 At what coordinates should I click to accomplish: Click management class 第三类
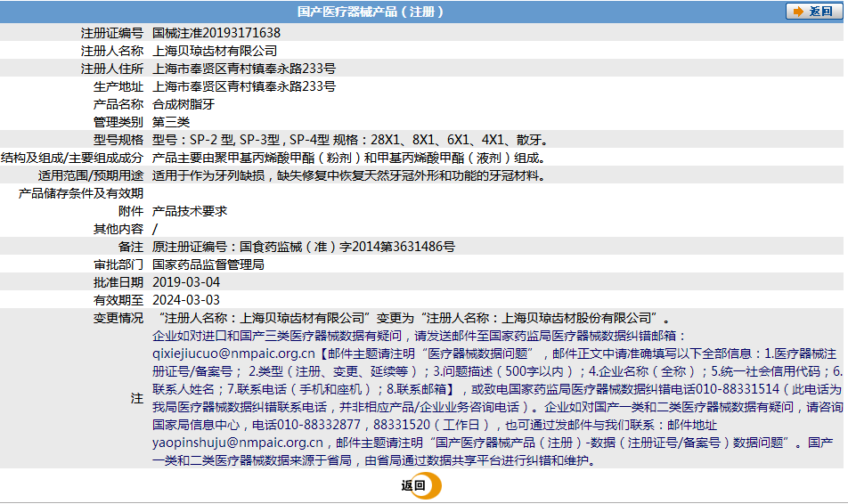click(171, 122)
